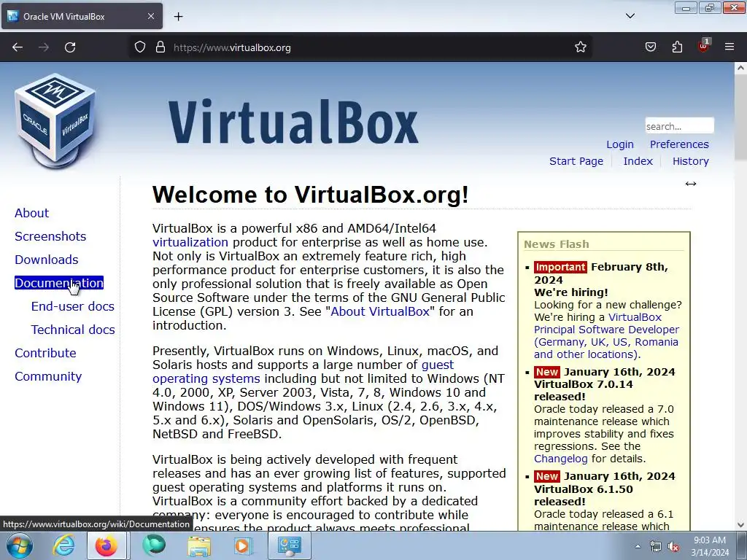Image resolution: width=747 pixels, height=560 pixels.
Task: Open the Changelog link in News Flash
Action: 561,459
